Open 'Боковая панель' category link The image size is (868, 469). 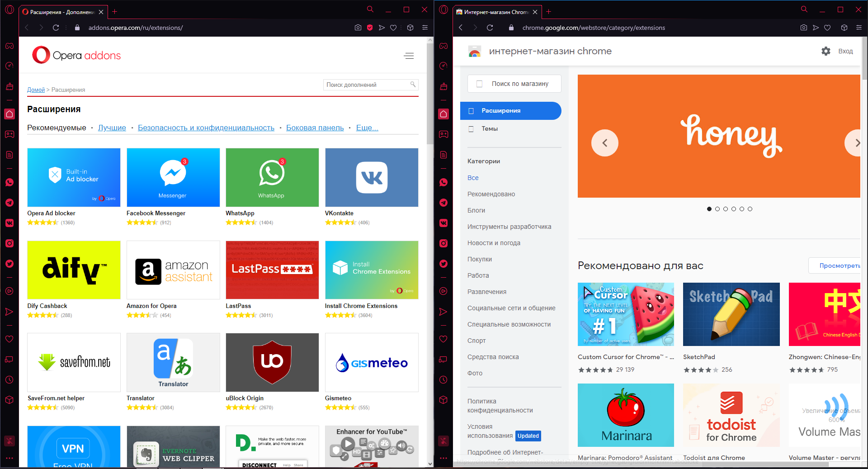315,128
